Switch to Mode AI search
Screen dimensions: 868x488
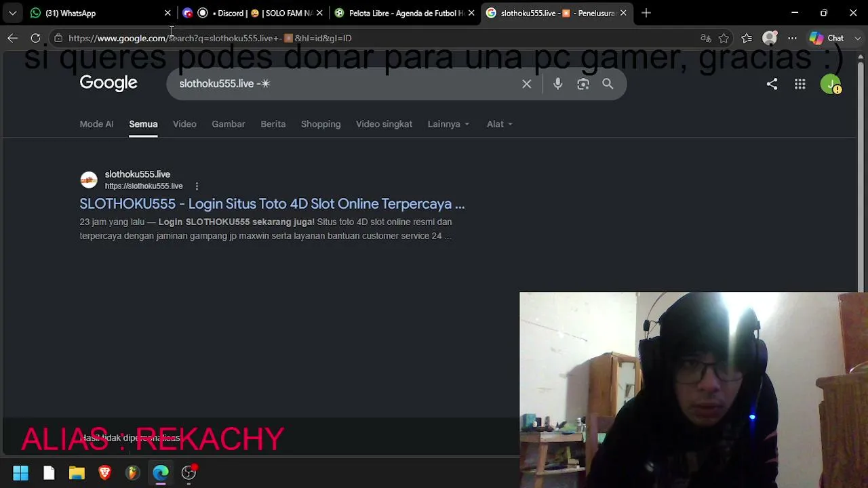(x=96, y=124)
